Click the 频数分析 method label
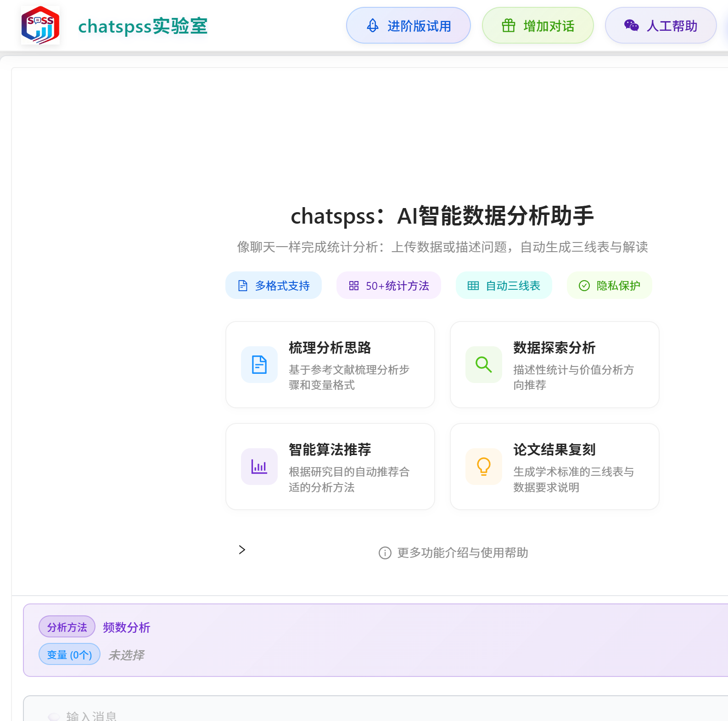The height and width of the screenshot is (721, 728). point(127,627)
